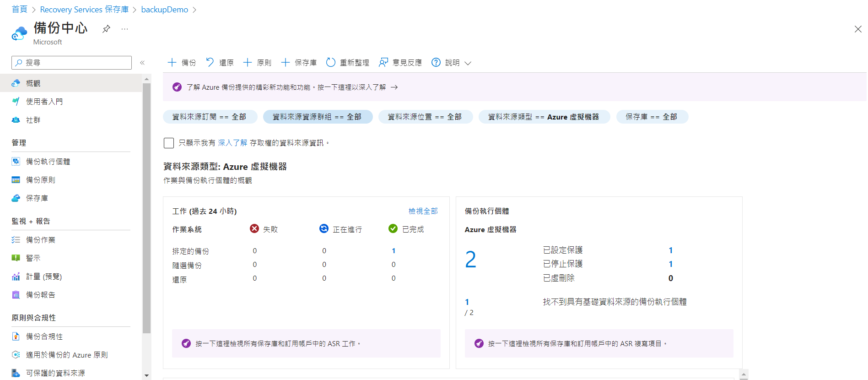Open the ellipsis more options menu
868x380 pixels.
[x=124, y=29]
